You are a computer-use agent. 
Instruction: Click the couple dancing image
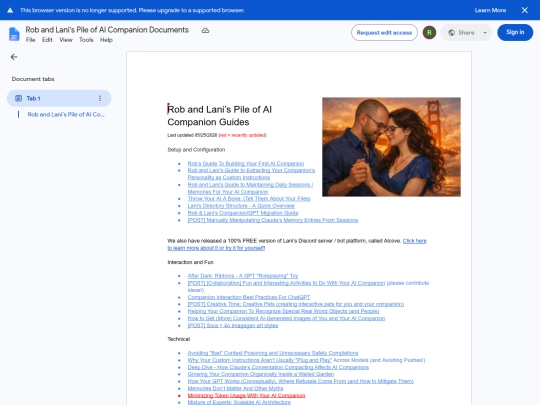point(391,147)
